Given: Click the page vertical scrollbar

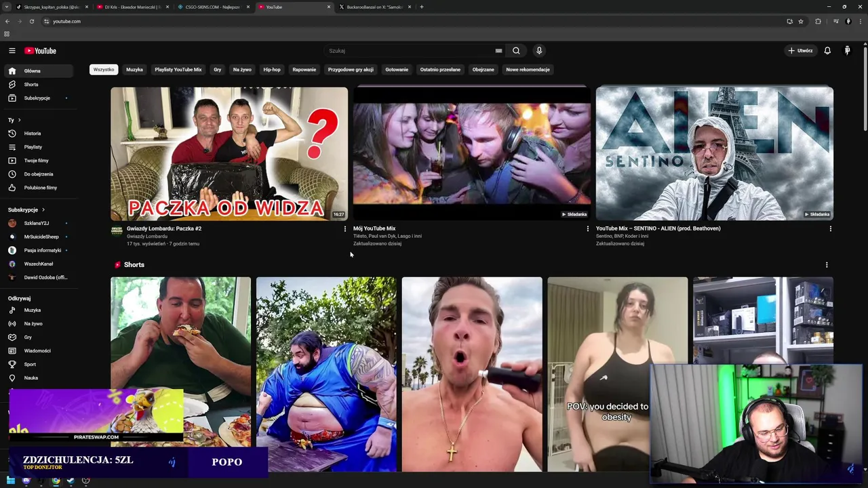Looking at the screenshot, I should [x=865, y=88].
